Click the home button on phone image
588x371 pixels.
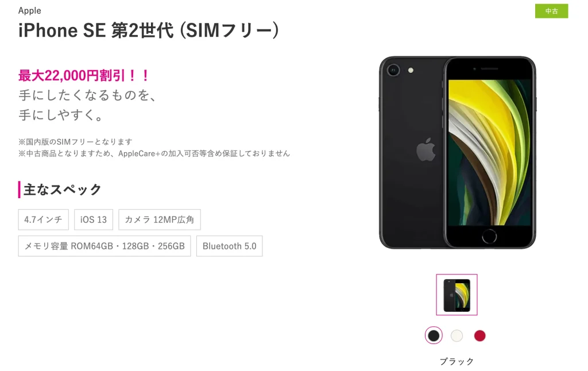489,237
